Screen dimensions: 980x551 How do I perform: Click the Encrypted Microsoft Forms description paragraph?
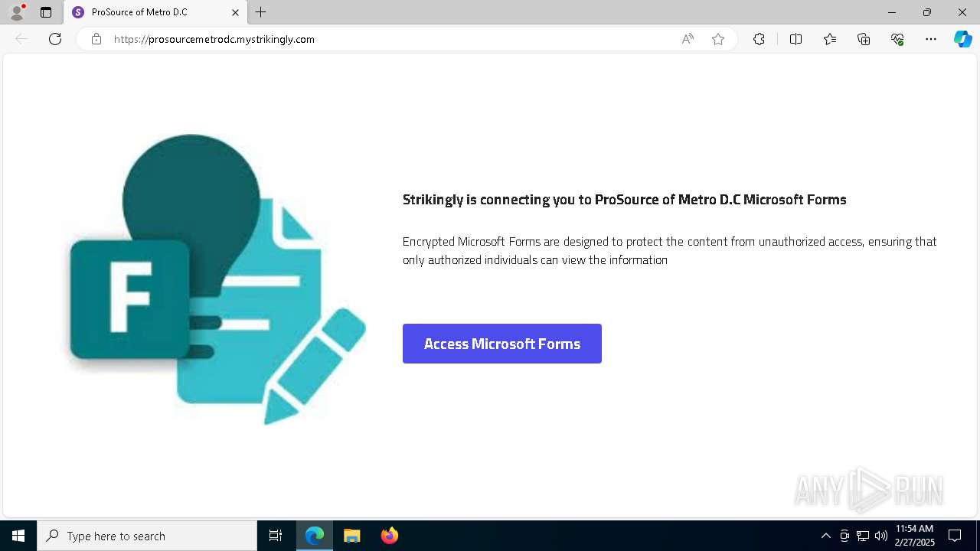670,250
